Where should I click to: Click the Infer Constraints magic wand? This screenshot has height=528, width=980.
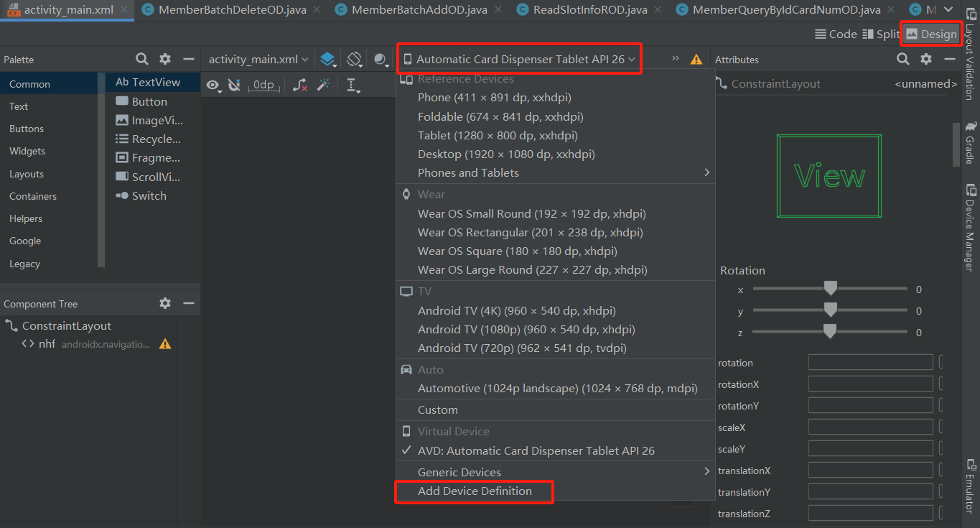(x=323, y=85)
